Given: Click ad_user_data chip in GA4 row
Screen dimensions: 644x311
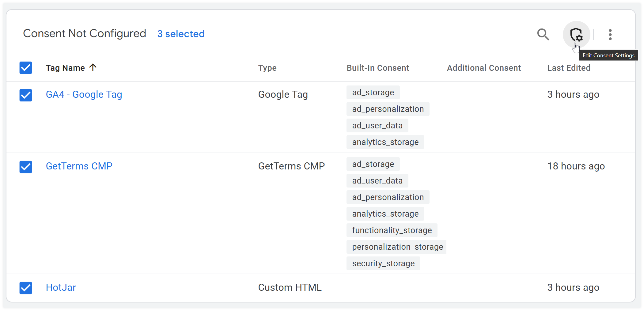Looking at the screenshot, I should pyautogui.click(x=377, y=125).
